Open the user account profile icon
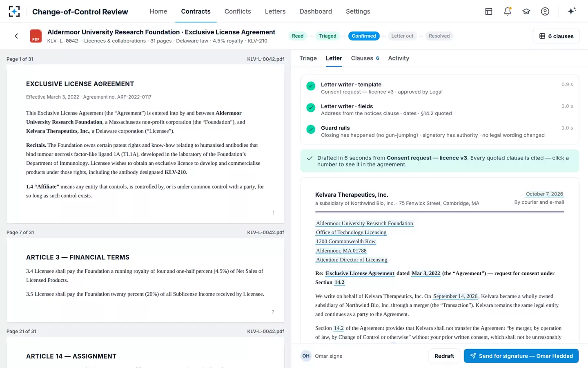The height and width of the screenshot is (368, 588). [x=545, y=11]
